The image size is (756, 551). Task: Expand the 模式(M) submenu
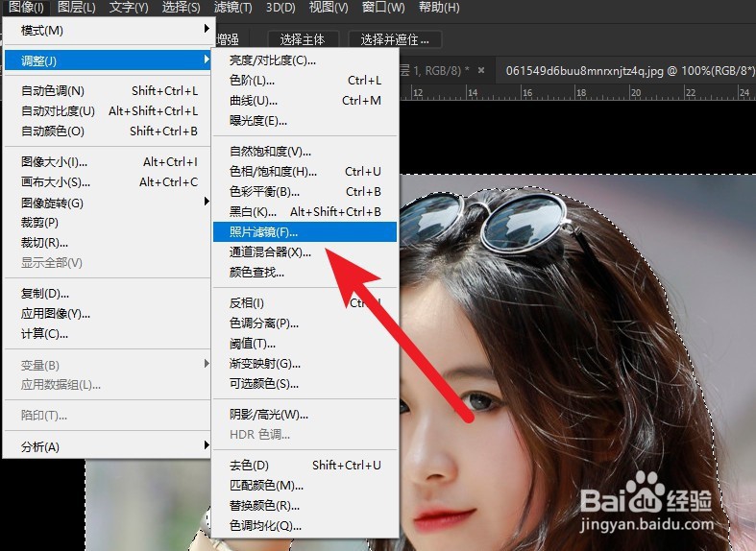click(107, 31)
